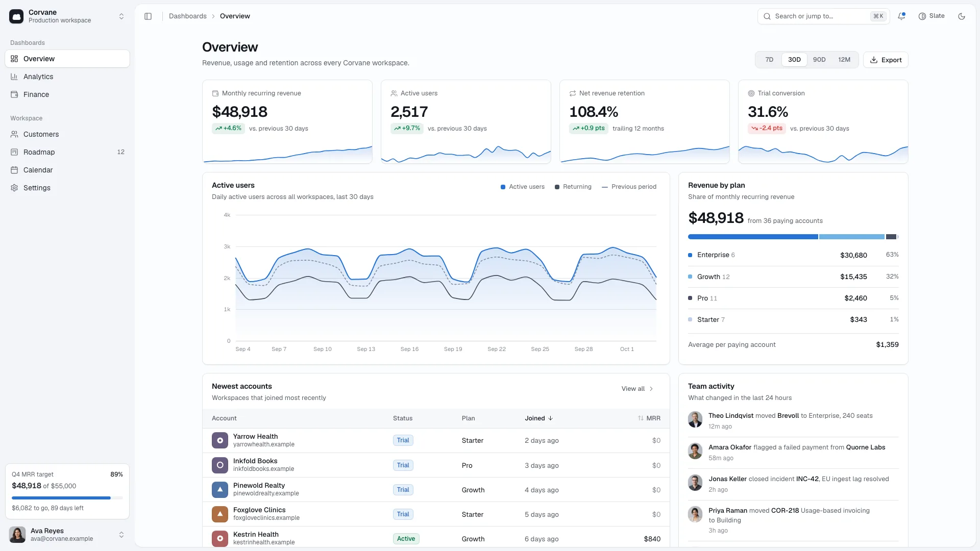
Task: View all newest accounts
Action: (x=638, y=389)
